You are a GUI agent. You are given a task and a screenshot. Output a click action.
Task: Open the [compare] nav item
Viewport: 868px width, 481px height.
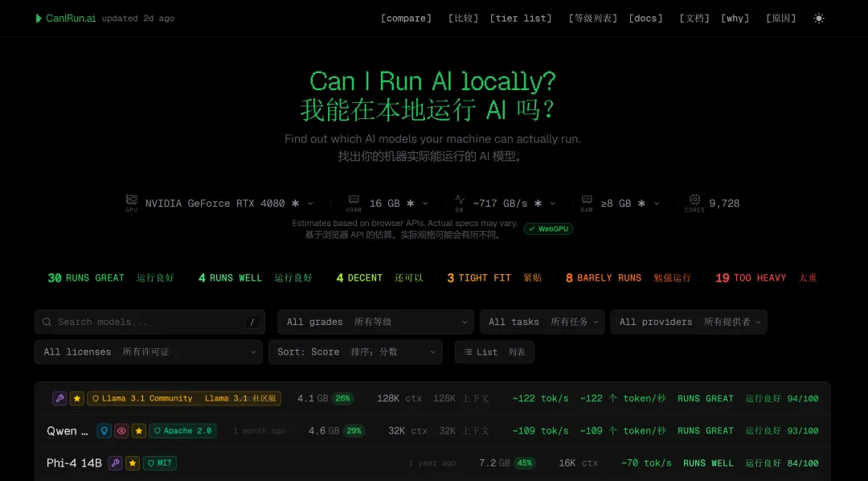click(x=406, y=18)
